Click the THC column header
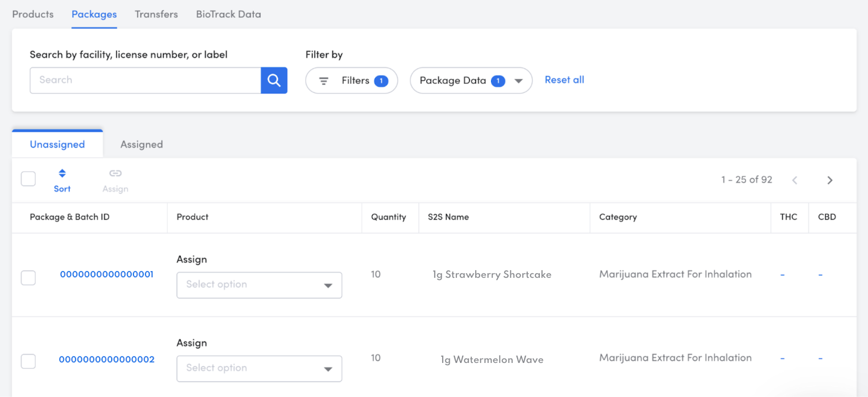 [x=789, y=217]
